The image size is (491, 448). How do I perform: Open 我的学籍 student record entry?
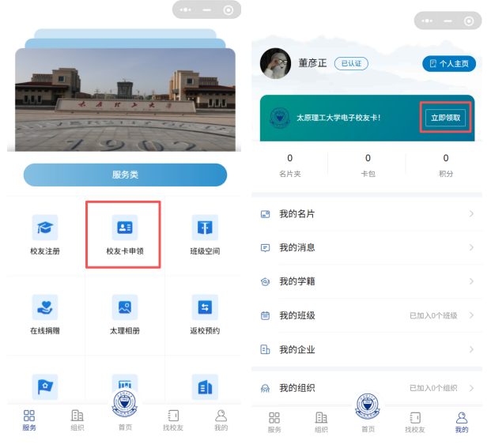click(x=297, y=282)
